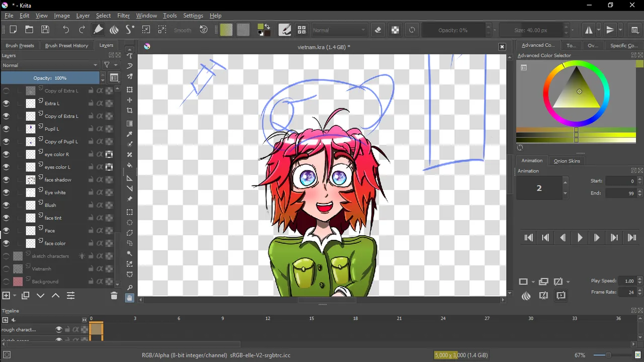Hide the face shadow layer
644x362 pixels.
[x=6, y=179]
